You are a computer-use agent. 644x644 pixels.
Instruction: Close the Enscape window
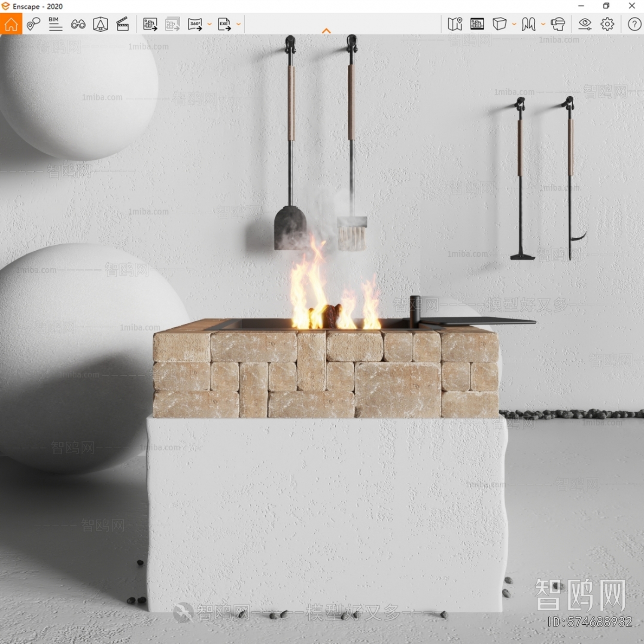(x=632, y=6)
